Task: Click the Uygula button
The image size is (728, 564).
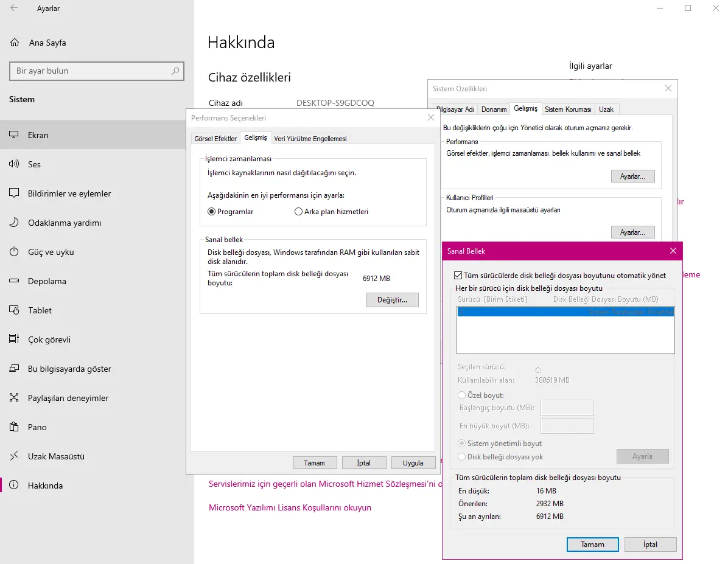Action: click(413, 463)
